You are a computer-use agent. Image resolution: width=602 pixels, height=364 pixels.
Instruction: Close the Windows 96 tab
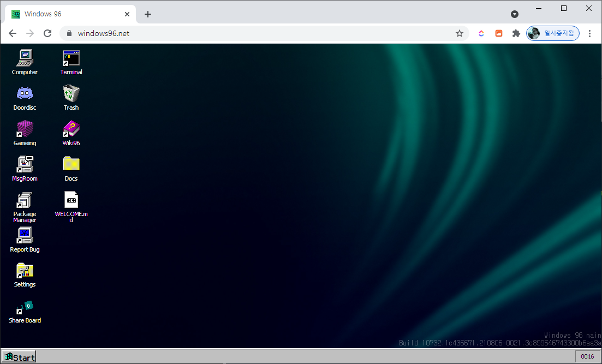tap(127, 14)
